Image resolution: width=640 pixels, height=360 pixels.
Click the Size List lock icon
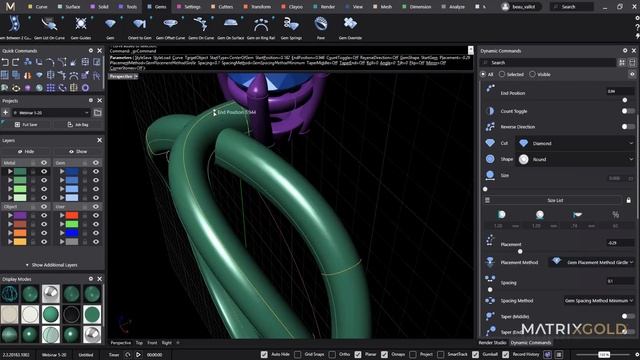(x=629, y=200)
